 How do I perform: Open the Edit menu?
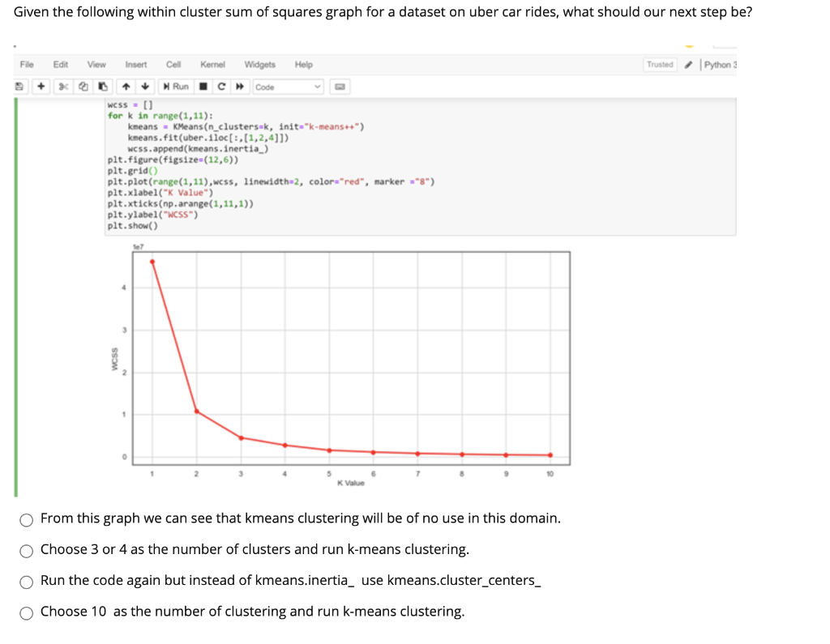coord(60,65)
